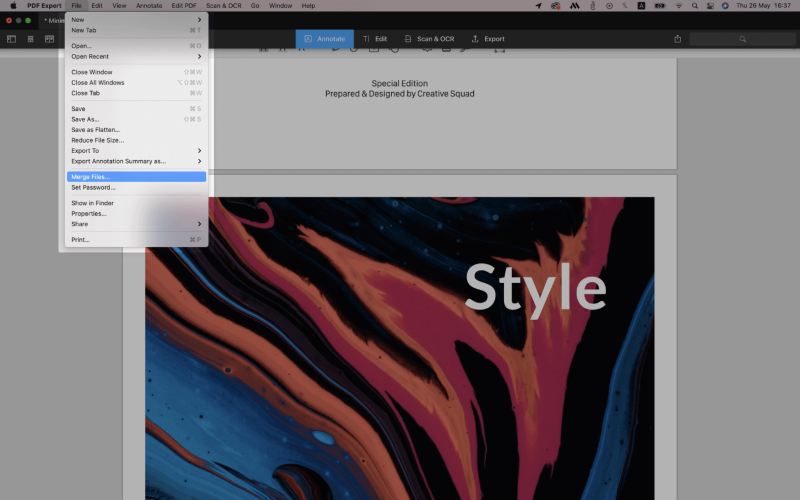
Task: Select the highlighted Merge Files... item
Action: 136,177
